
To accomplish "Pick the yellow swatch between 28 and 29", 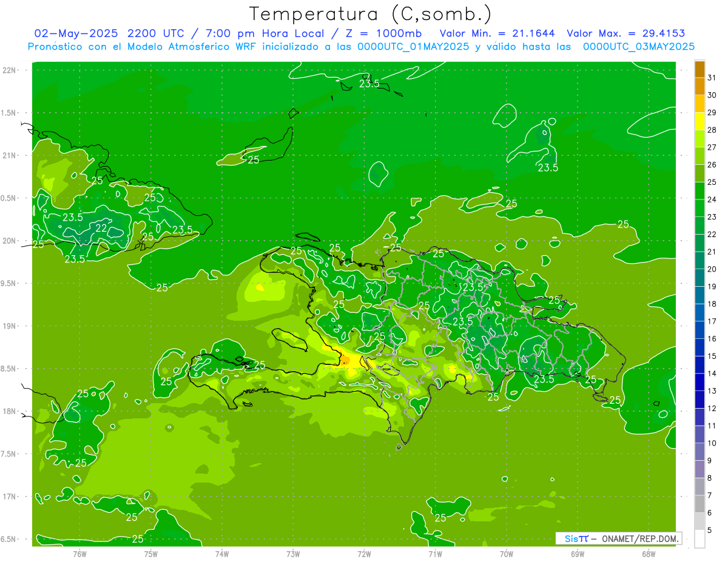I will click(x=699, y=121).
